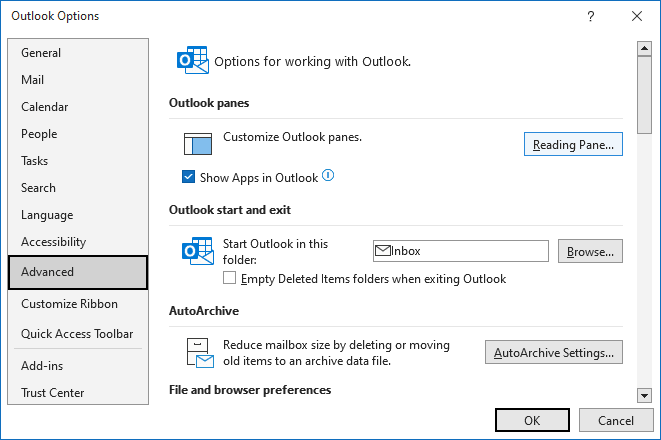Open AutoArchive Settings dialog
Viewport: 661px width, 440px height.
click(x=554, y=352)
